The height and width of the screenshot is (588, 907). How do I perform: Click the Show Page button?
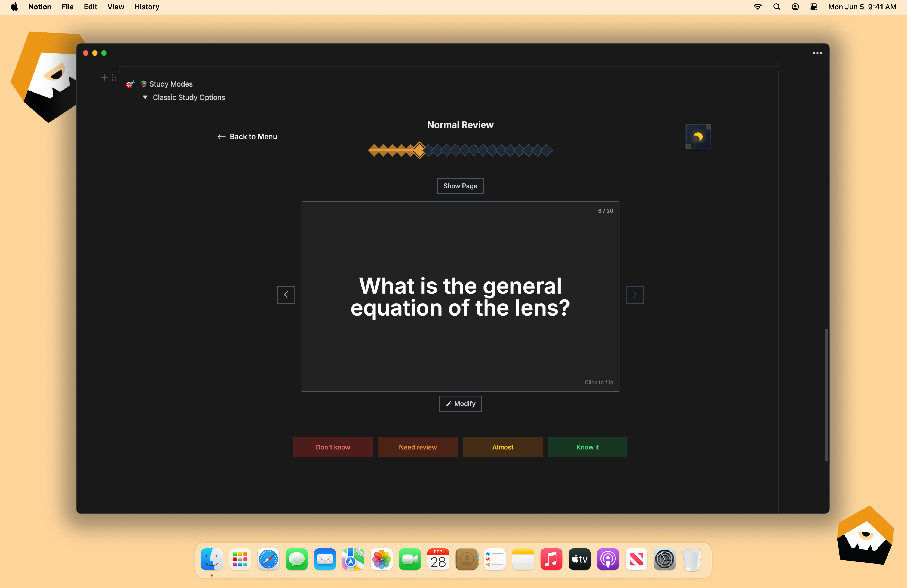[x=460, y=186]
